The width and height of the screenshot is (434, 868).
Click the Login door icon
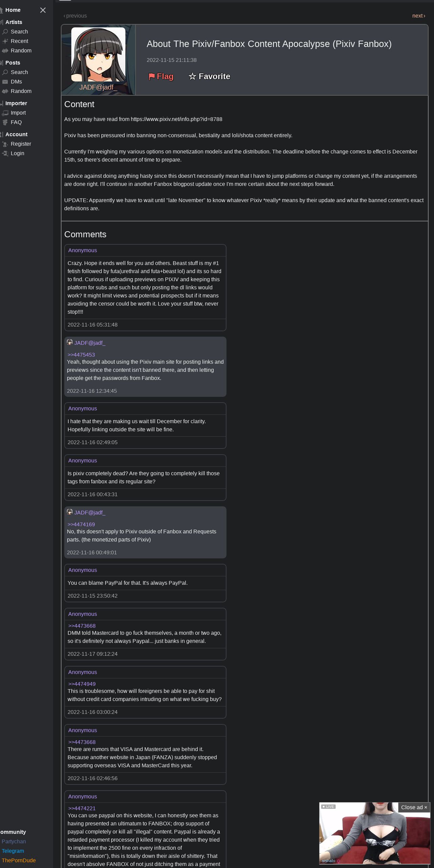5,153
